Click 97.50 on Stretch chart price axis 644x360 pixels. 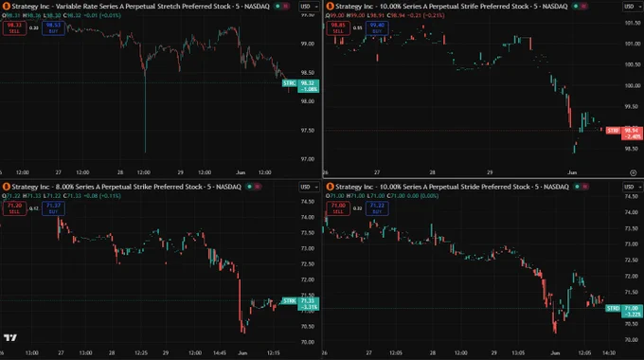pos(308,131)
